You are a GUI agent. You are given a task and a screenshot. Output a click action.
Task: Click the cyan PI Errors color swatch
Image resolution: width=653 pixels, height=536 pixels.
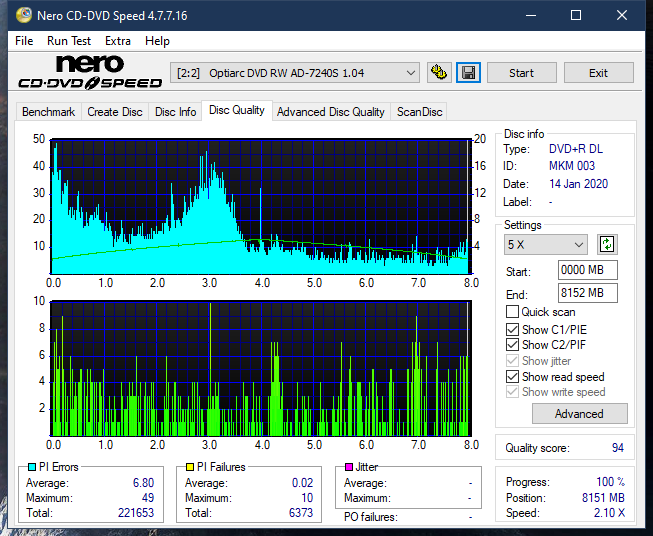[x=31, y=467]
